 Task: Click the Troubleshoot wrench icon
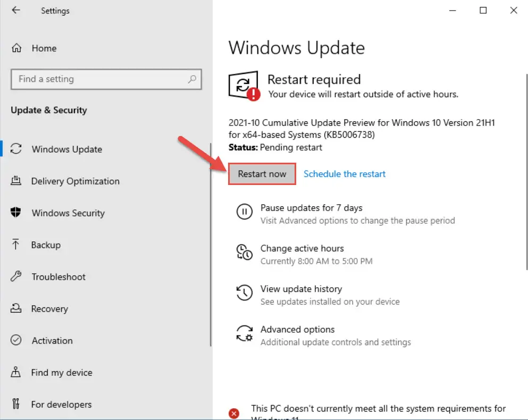click(x=16, y=276)
